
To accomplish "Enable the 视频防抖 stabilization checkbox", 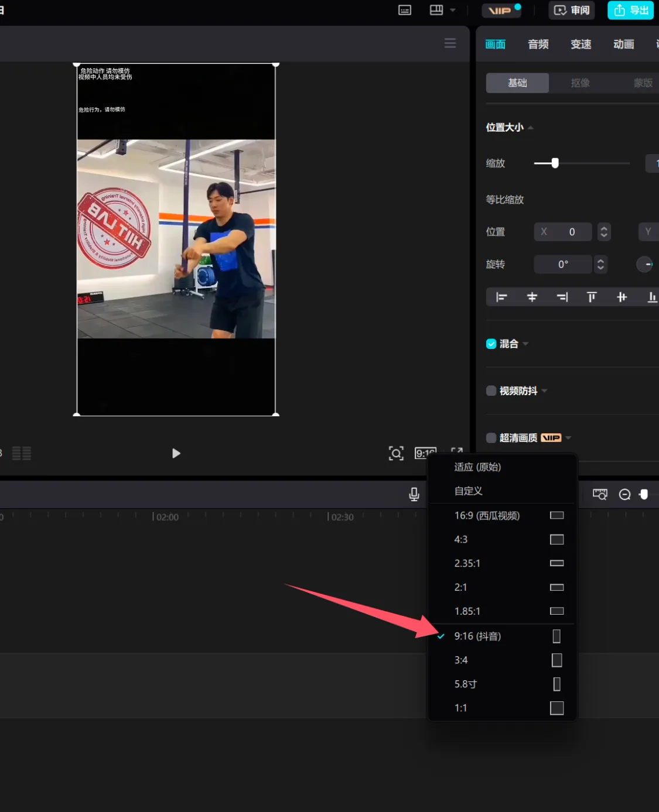I will pyautogui.click(x=491, y=391).
